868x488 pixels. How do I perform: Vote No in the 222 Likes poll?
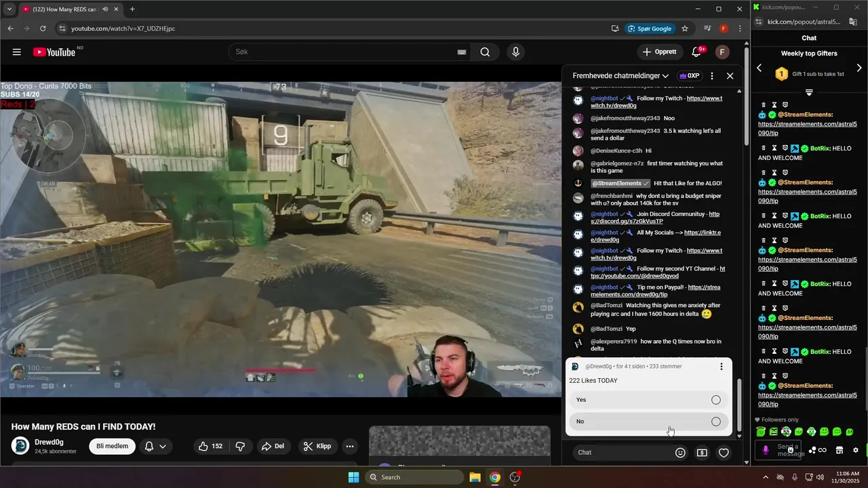648,422
